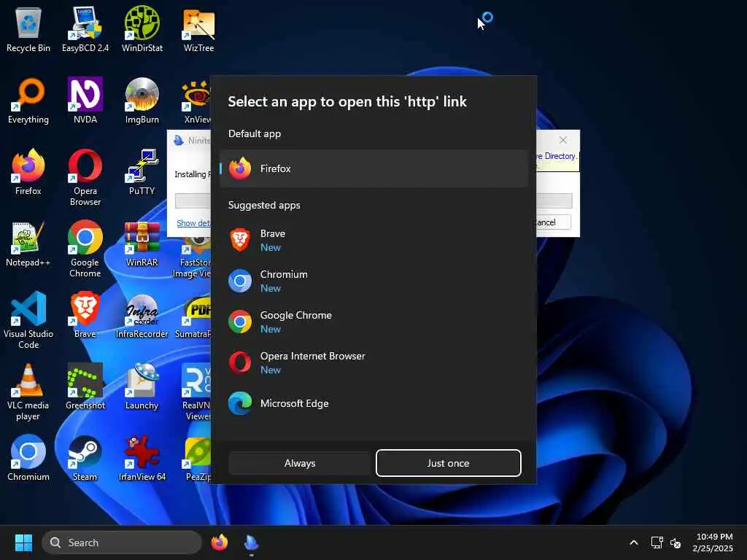Select the Firefox desktop shortcut
Viewport: 747px width, 560px height.
click(x=28, y=172)
